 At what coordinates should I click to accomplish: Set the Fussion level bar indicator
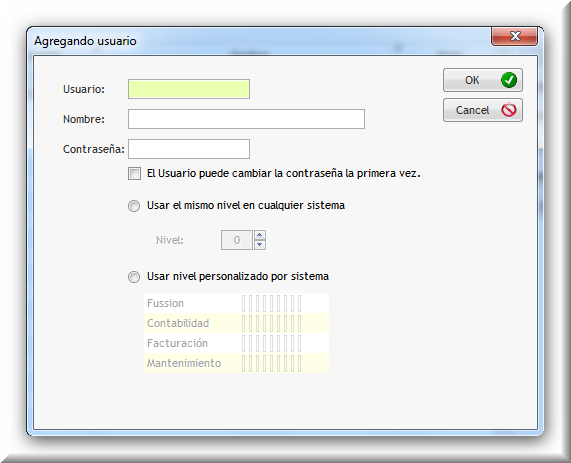pos(272,303)
